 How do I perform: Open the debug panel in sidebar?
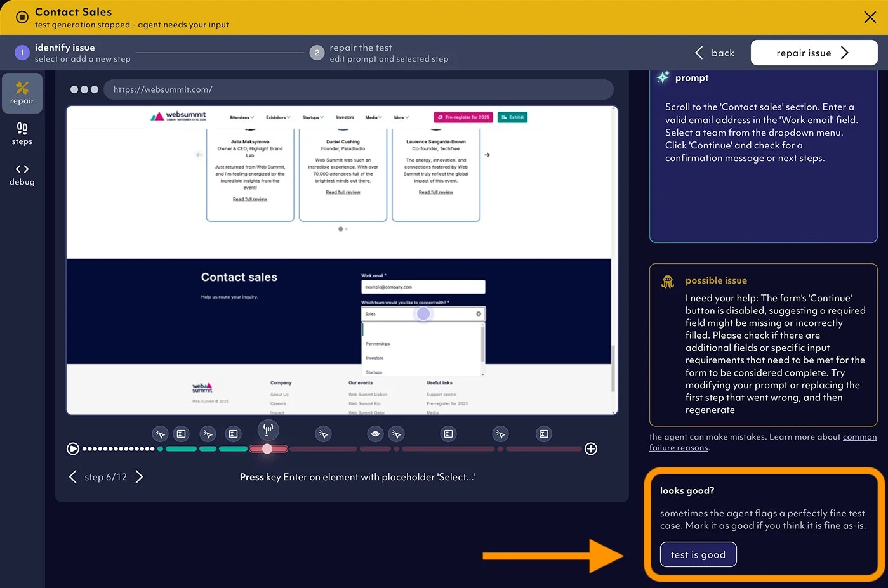22,174
